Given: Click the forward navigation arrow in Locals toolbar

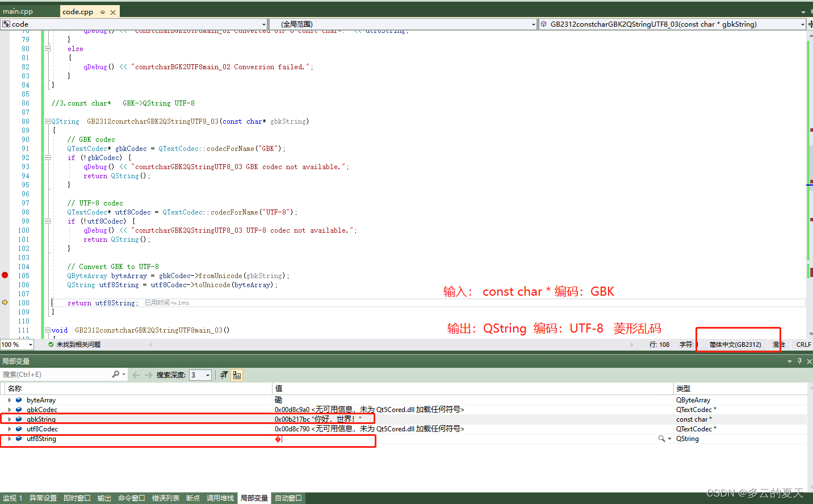Looking at the screenshot, I should (149, 375).
